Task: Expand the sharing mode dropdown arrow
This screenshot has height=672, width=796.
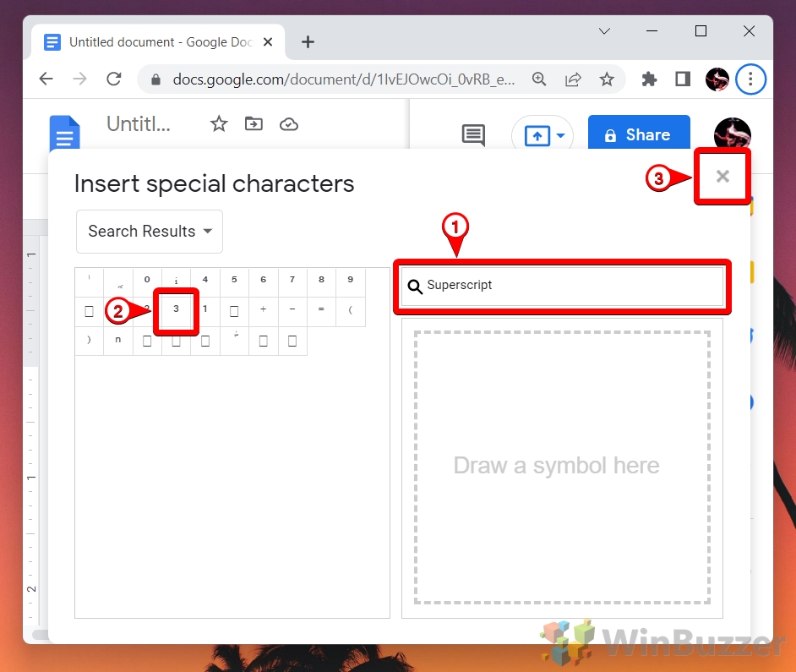Action: (559, 135)
